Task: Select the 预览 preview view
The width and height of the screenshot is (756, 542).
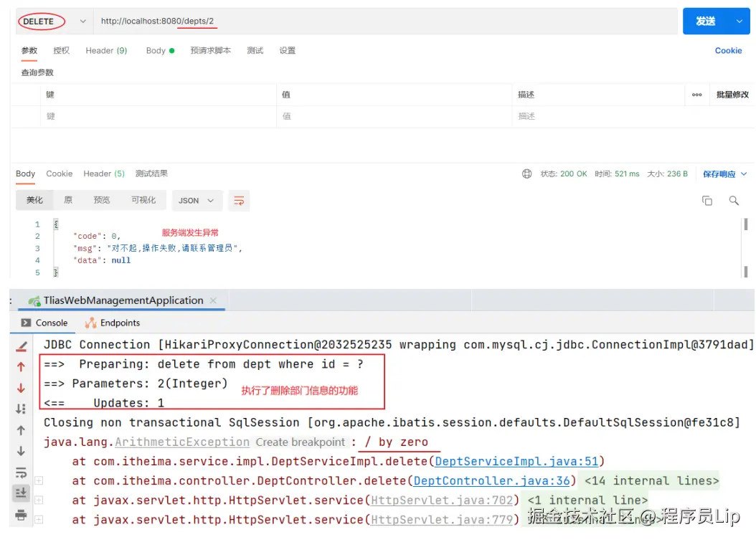Action: 102,200
